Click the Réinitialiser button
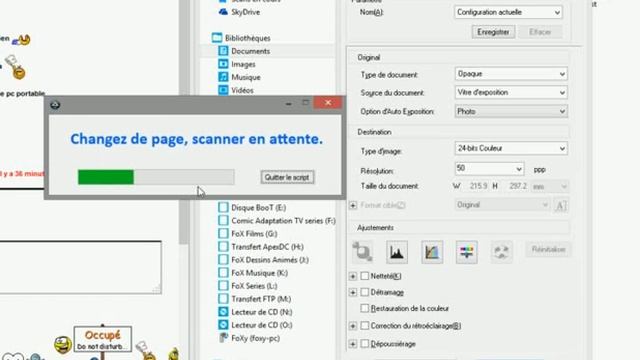This screenshot has height=360, width=640. point(549,249)
